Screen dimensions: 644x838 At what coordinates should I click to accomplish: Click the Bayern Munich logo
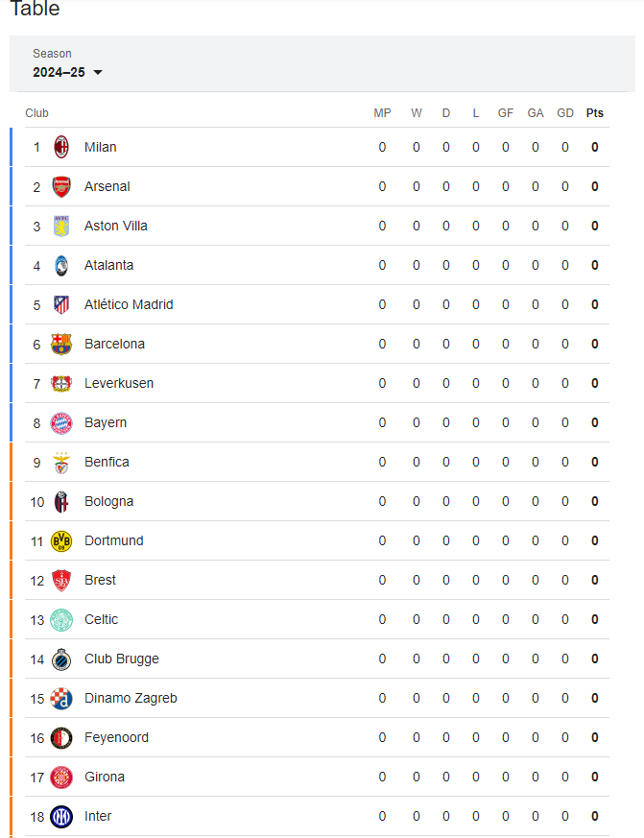pyautogui.click(x=61, y=422)
